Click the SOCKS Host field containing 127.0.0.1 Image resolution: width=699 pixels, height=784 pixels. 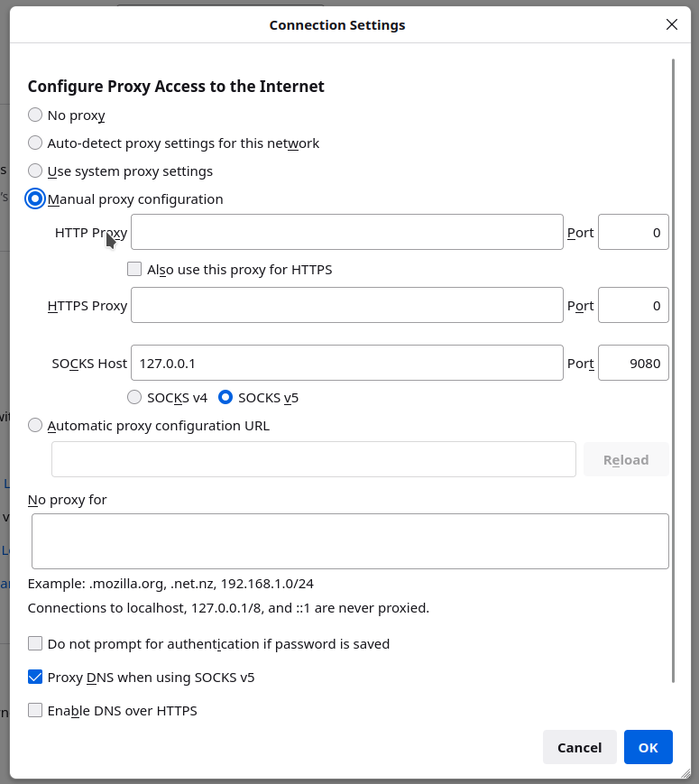coord(346,363)
